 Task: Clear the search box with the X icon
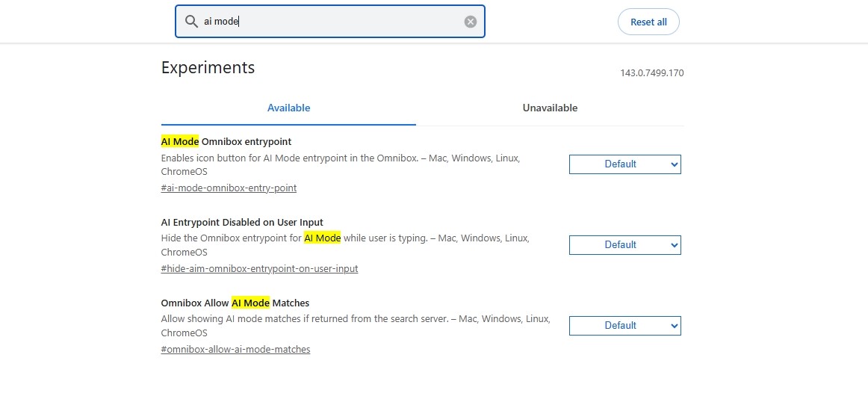tap(471, 22)
